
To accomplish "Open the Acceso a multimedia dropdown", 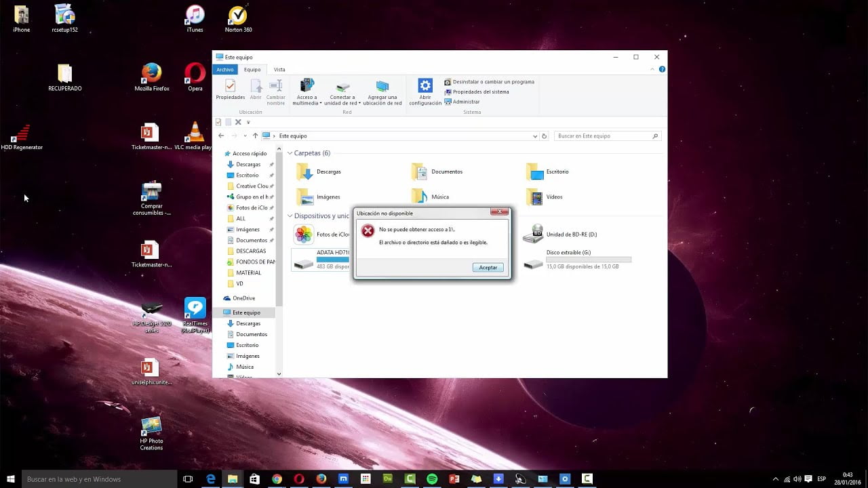I will (x=307, y=91).
